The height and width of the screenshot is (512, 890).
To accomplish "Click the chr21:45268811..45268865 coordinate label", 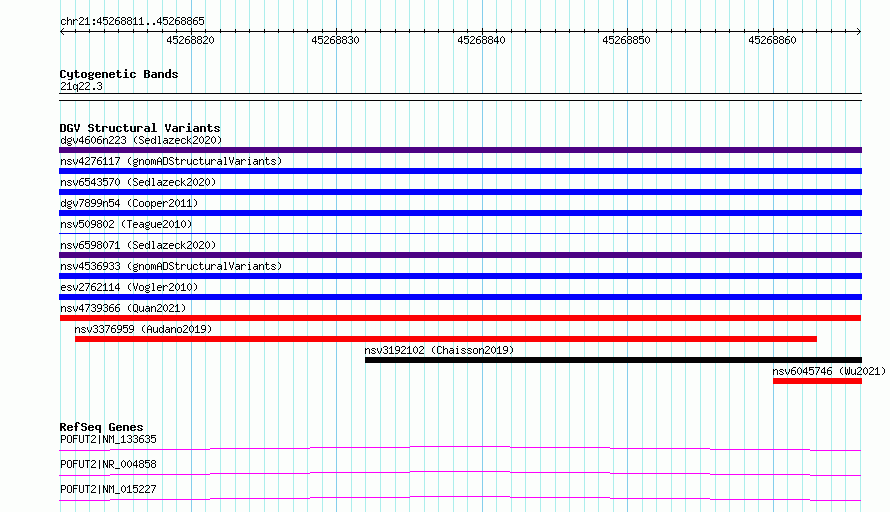I will (x=132, y=22).
